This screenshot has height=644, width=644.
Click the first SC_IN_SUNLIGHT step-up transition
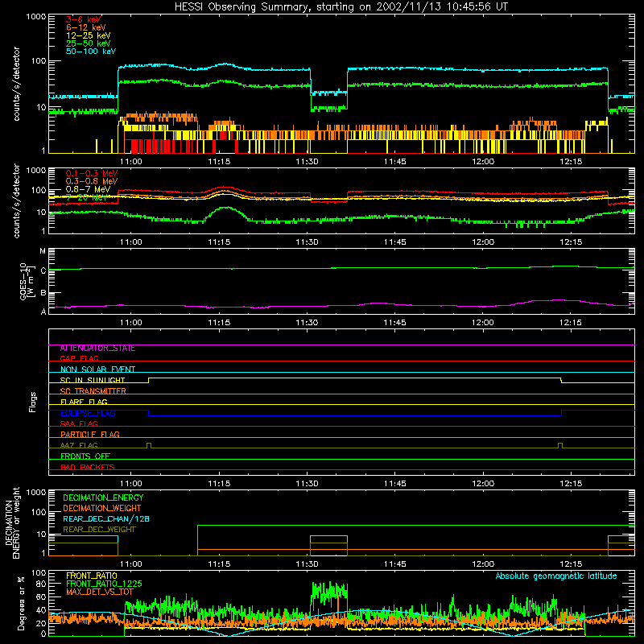coord(149,380)
